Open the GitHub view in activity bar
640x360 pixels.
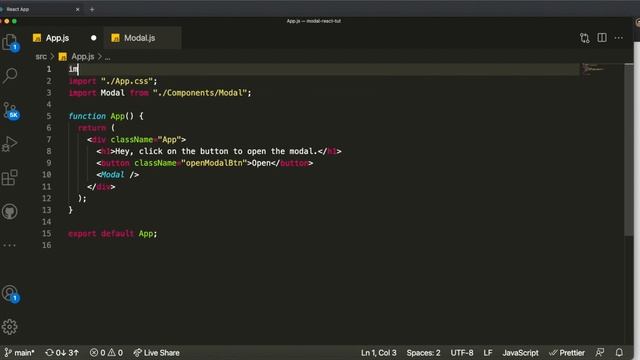[10, 211]
